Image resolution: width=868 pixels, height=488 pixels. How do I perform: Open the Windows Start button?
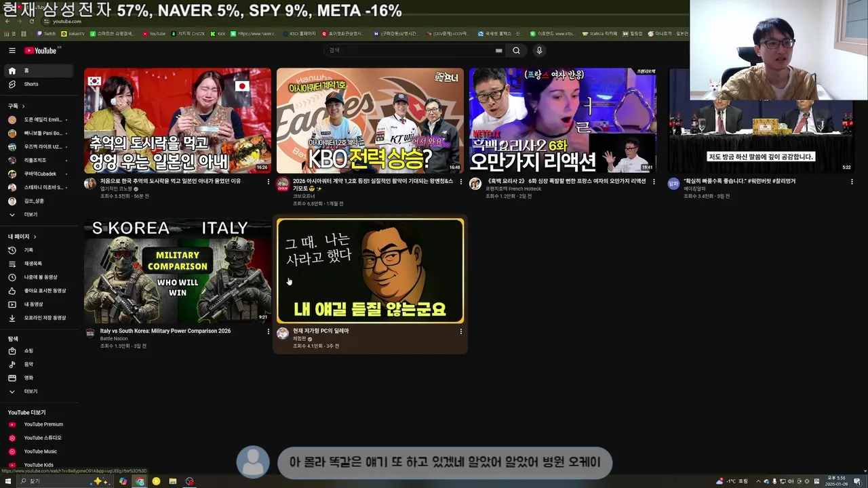(7, 481)
